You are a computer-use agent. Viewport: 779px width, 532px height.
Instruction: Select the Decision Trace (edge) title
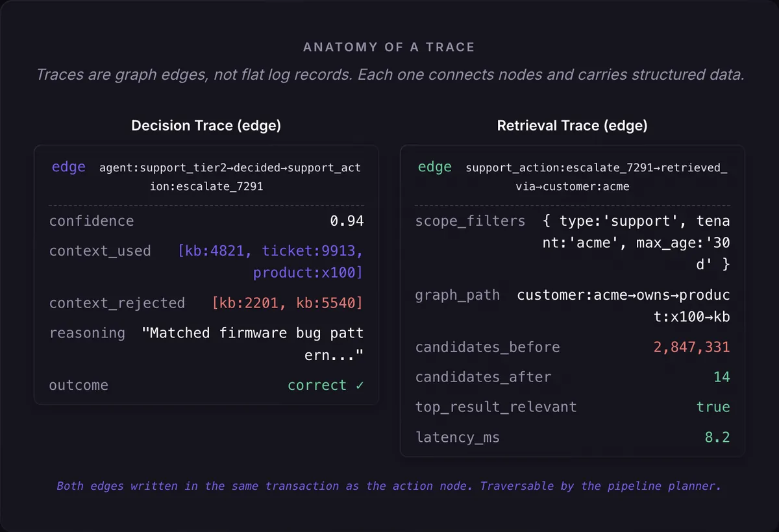tap(206, 125)
